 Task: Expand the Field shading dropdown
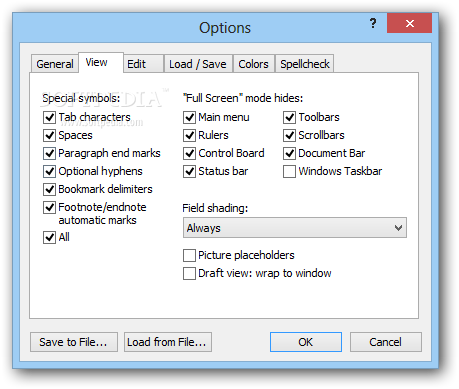pos(295,228)
